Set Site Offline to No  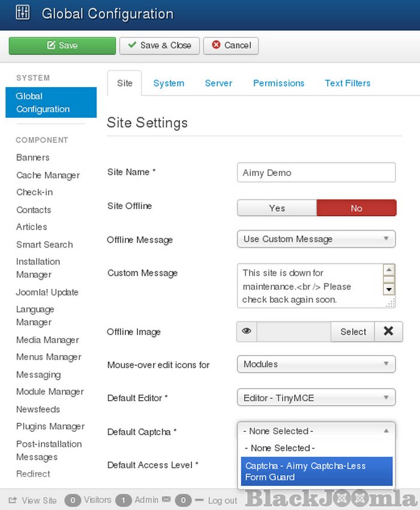click(x=356, y=208)
